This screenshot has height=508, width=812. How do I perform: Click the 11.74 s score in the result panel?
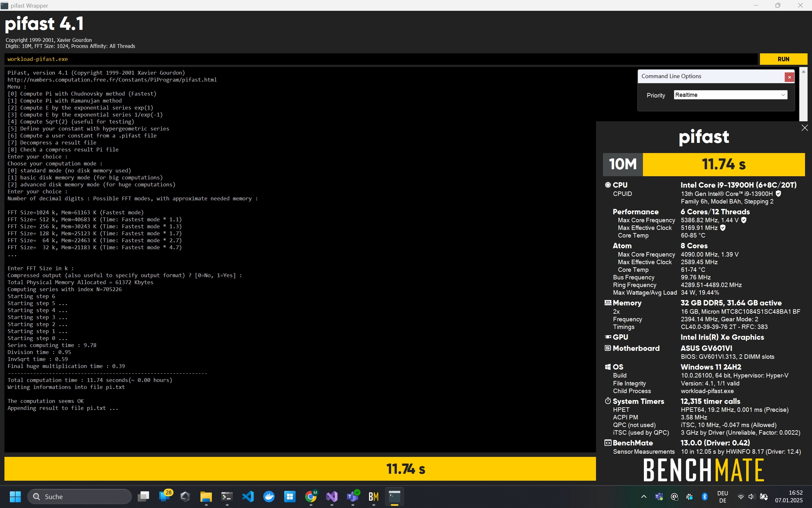pyautogui.click(x=724, y=165)
